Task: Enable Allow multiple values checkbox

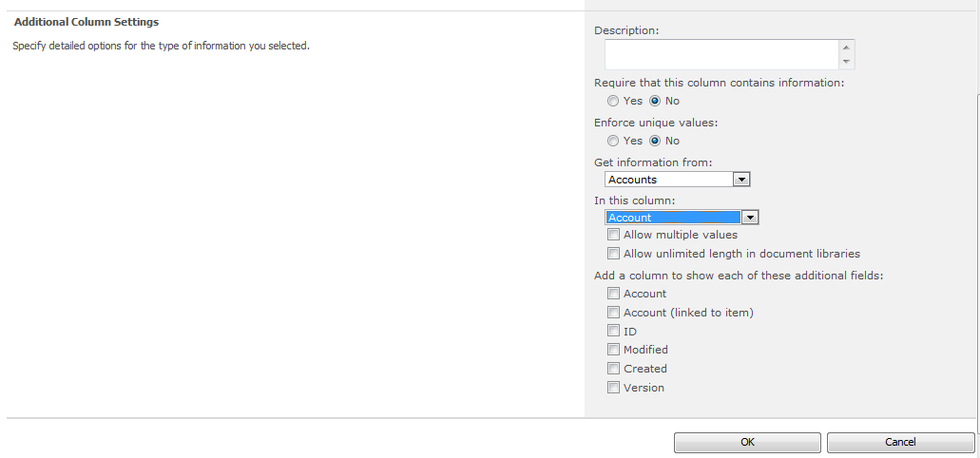Action: [x=614, y=235]
